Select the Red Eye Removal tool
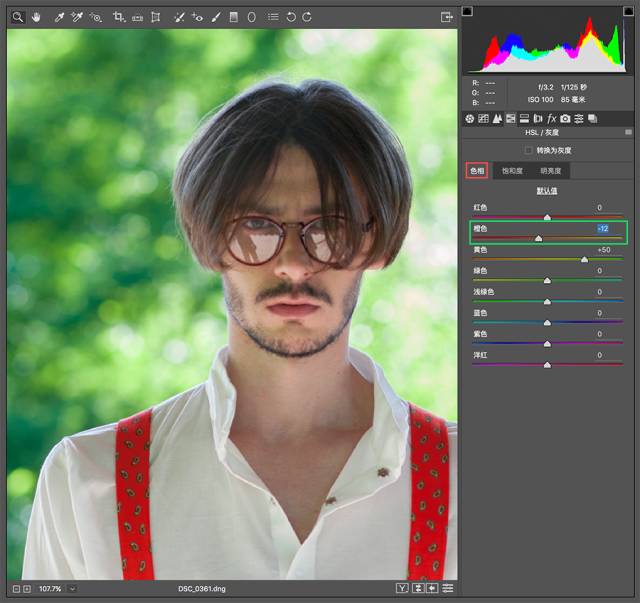Viewport: 640px width, 603px height. (x=198, y=17)
